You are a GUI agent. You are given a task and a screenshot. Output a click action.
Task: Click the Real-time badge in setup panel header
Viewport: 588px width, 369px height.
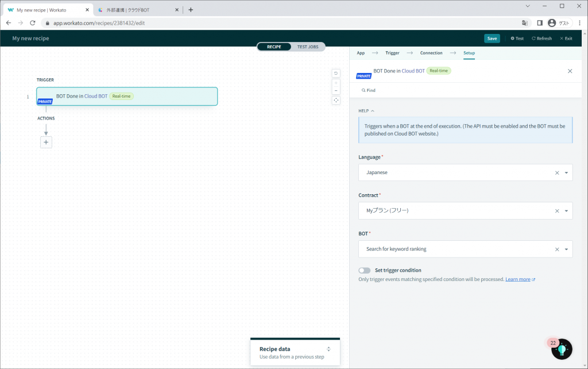[x=439, y=71]
